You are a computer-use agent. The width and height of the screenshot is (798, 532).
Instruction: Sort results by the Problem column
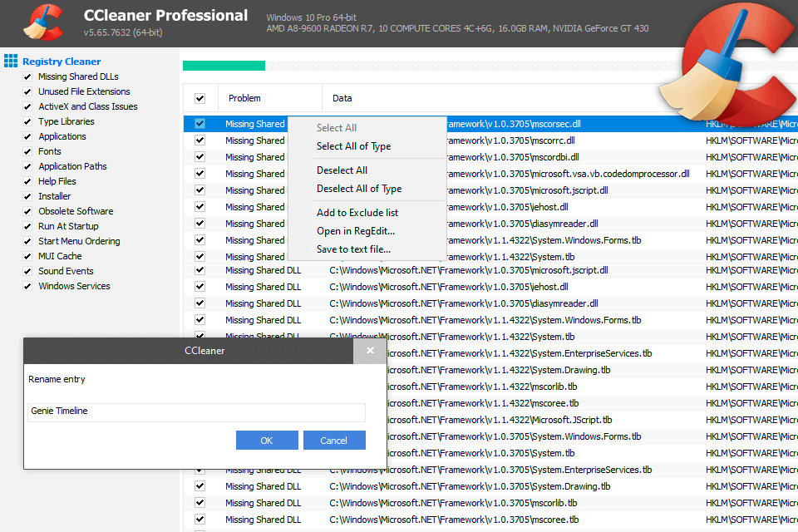(x=244, y=98)
